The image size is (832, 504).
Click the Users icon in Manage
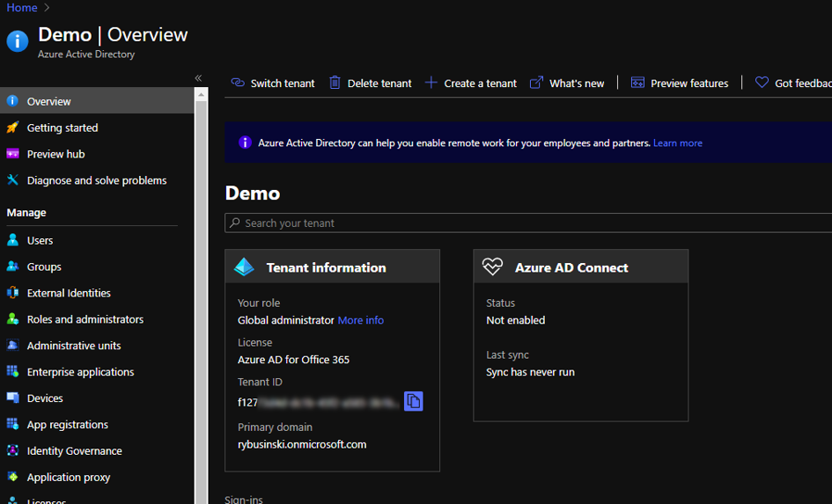click(12, 240)
